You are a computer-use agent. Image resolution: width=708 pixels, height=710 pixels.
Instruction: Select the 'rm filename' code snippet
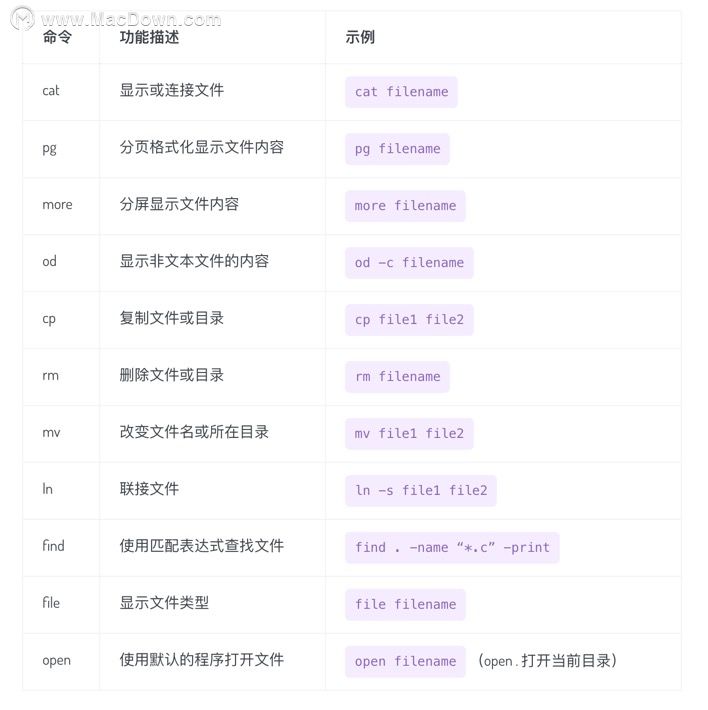[x=397, y=377]
